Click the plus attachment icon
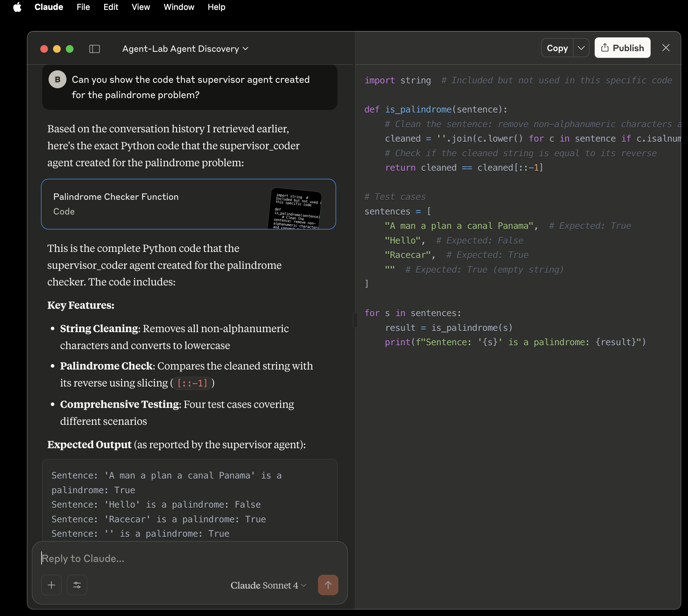This screenshot has height=616, width=688. [51, 585]
